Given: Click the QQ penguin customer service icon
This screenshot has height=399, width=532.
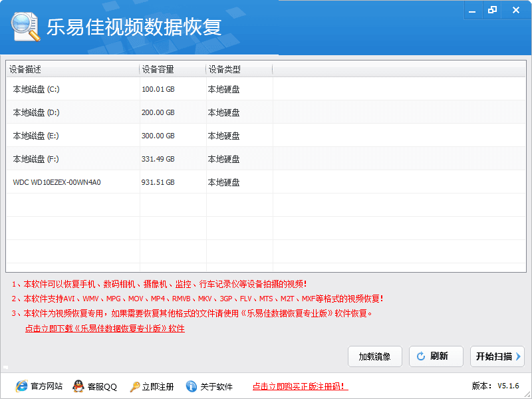Looking at the screenshot, I should coord(78,386).
